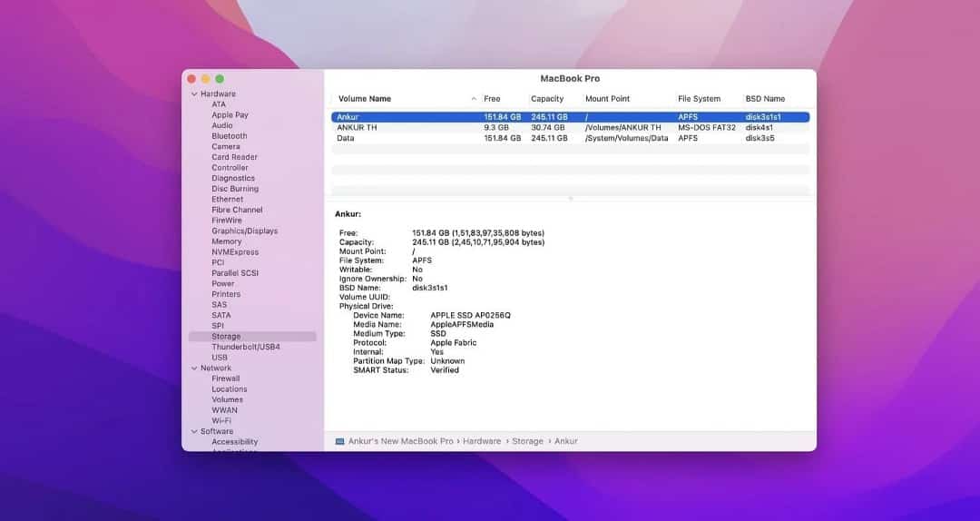Collapse the Network section in sidebar

(193, 369)
